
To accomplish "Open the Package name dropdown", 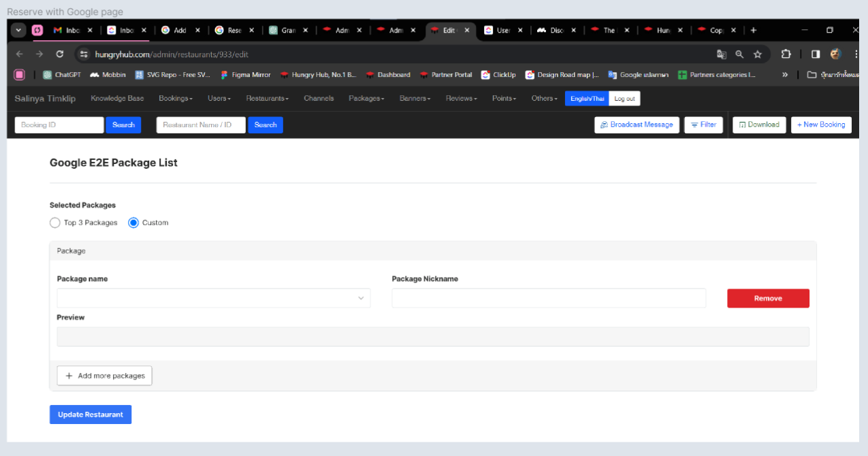I will (214, 298).
